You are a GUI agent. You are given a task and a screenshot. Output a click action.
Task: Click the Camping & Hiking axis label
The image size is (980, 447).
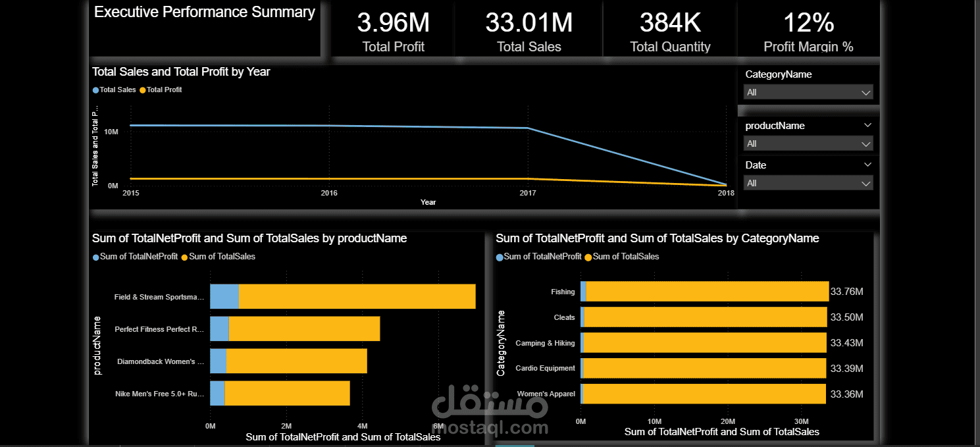[545, 342]
